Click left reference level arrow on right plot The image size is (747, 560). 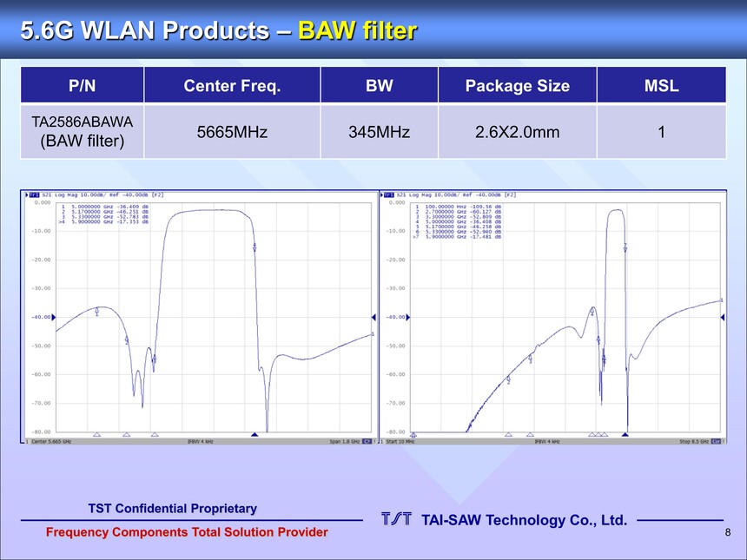coord(409,317)
